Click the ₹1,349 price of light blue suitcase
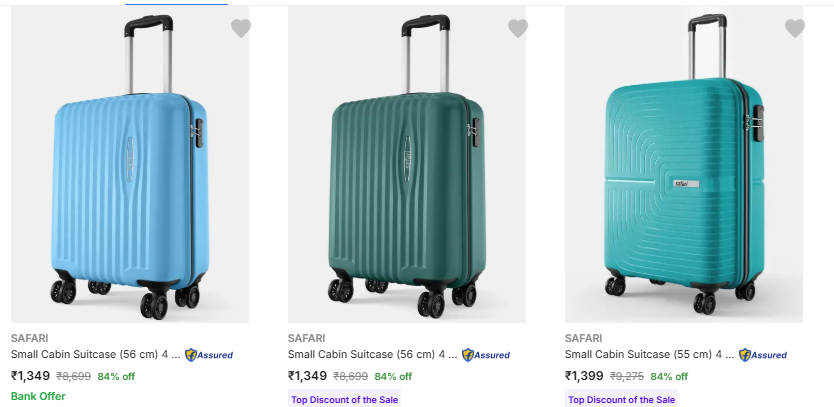 tap(30, 376)
